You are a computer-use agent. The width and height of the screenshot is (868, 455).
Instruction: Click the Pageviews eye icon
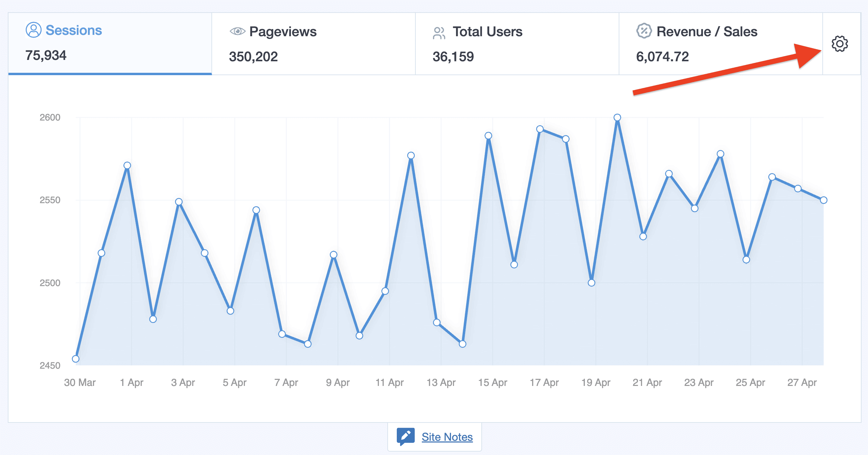coord(237,31)
